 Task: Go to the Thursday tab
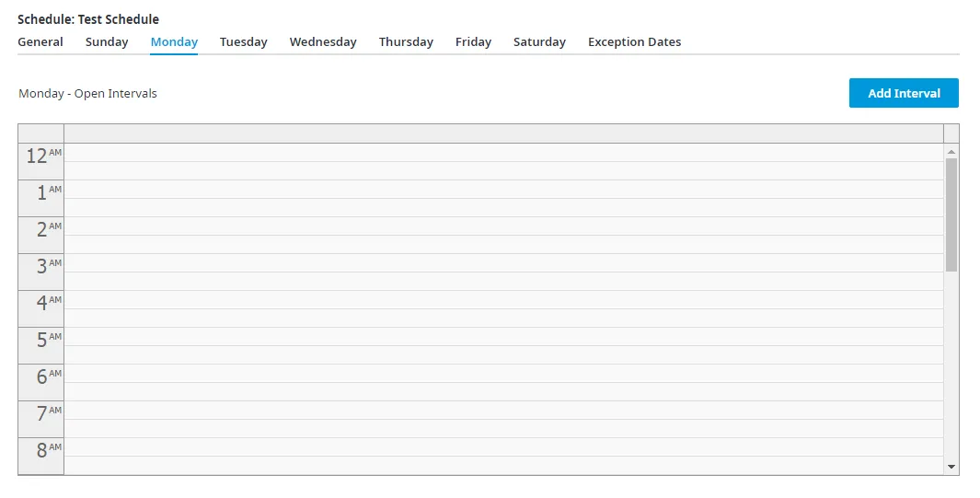pyautogui.click(x=406, y=41)
